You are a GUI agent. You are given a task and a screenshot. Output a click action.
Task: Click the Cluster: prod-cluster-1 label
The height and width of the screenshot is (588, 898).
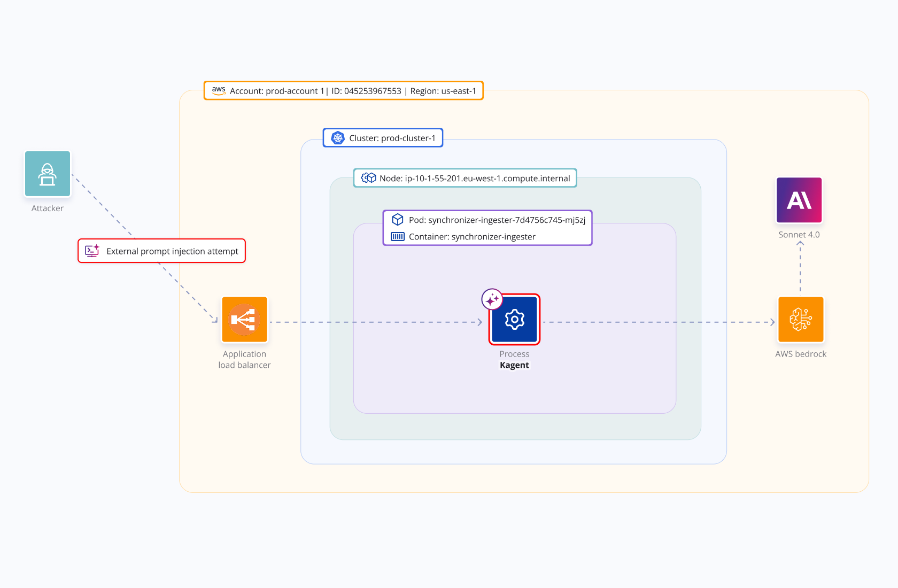[392, 138]
